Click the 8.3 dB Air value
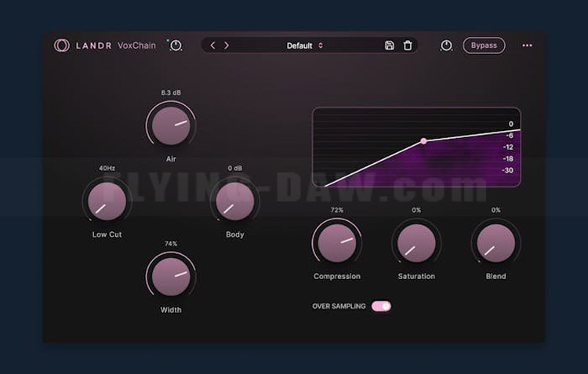The height and width of the screenshot is (374, 588). tap(171, 93)
